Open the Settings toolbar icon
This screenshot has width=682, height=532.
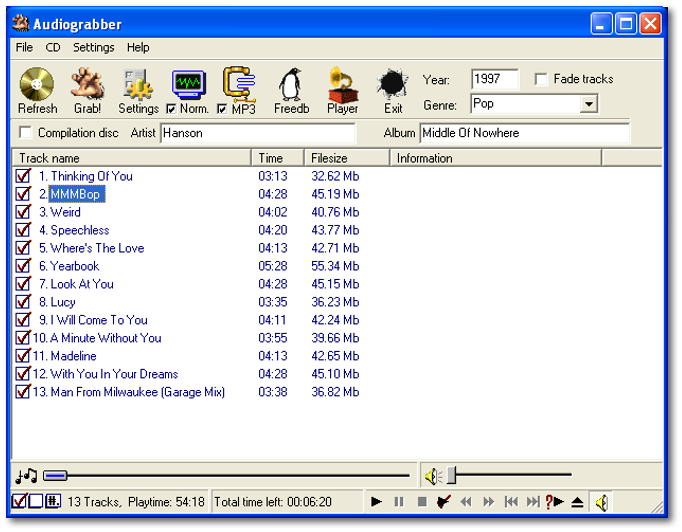click(138, 84)
